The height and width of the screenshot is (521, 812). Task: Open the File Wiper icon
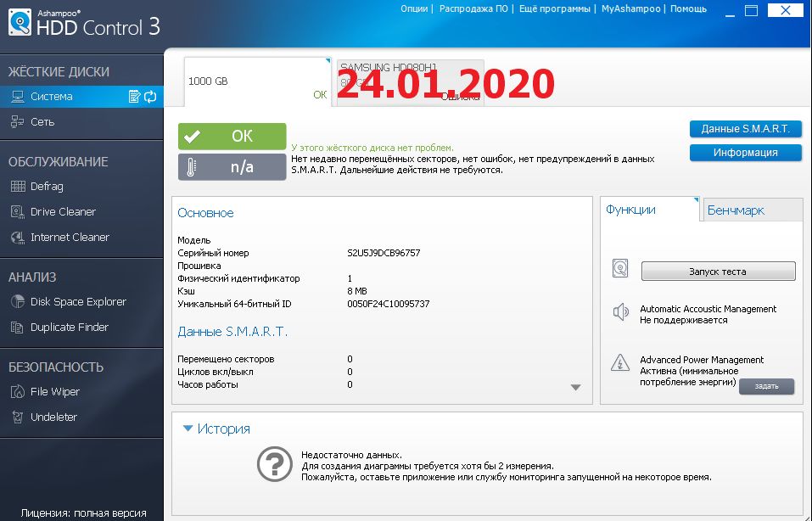tap(18, 391)
